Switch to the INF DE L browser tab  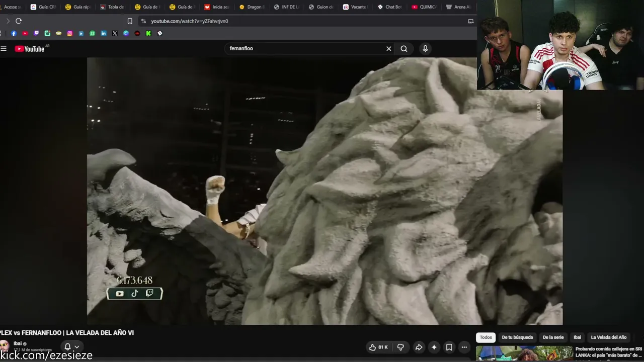[x=286, y=7]
